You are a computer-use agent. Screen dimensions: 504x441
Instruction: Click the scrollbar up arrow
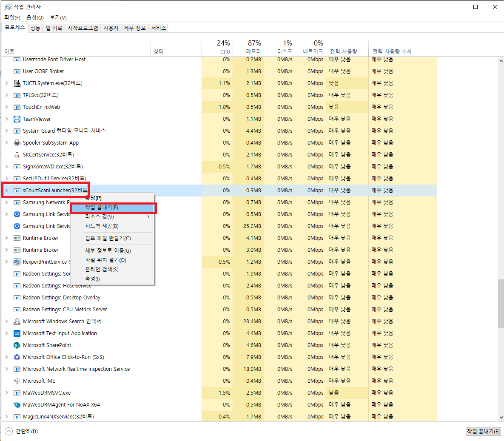(501, 61)
